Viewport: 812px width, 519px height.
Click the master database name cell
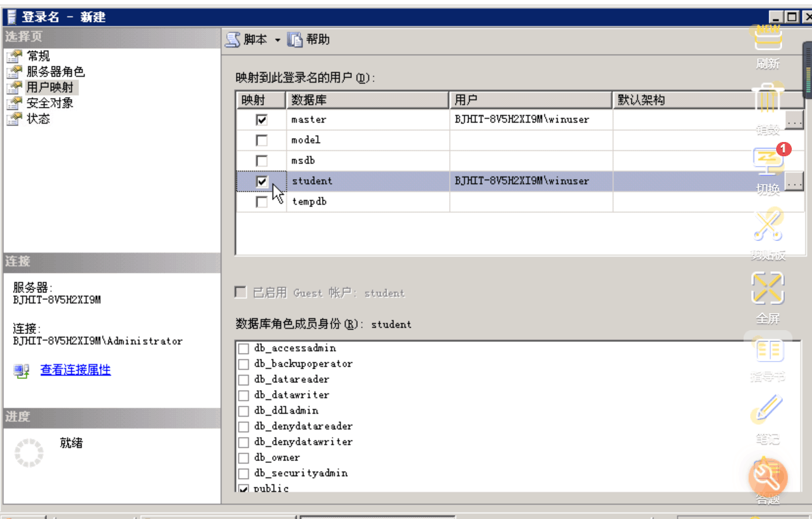point(368,120)
